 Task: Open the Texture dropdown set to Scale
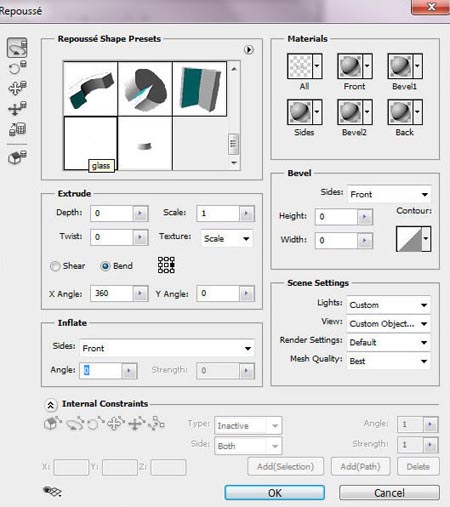[227, 238]
